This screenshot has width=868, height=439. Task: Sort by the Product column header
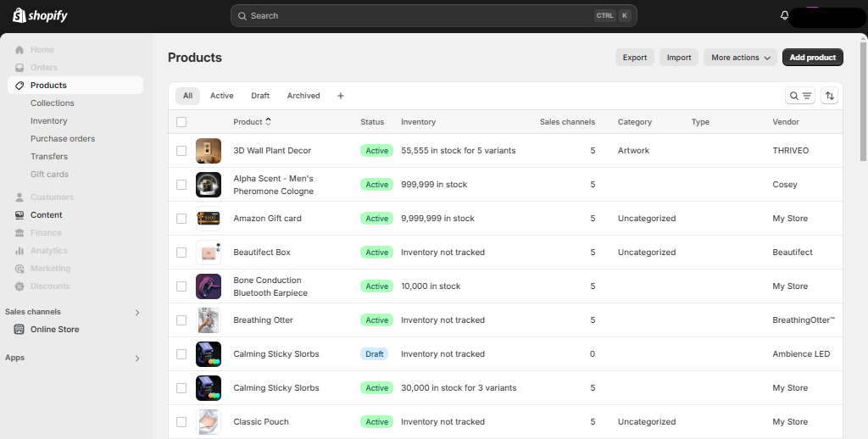coord(252,122)
